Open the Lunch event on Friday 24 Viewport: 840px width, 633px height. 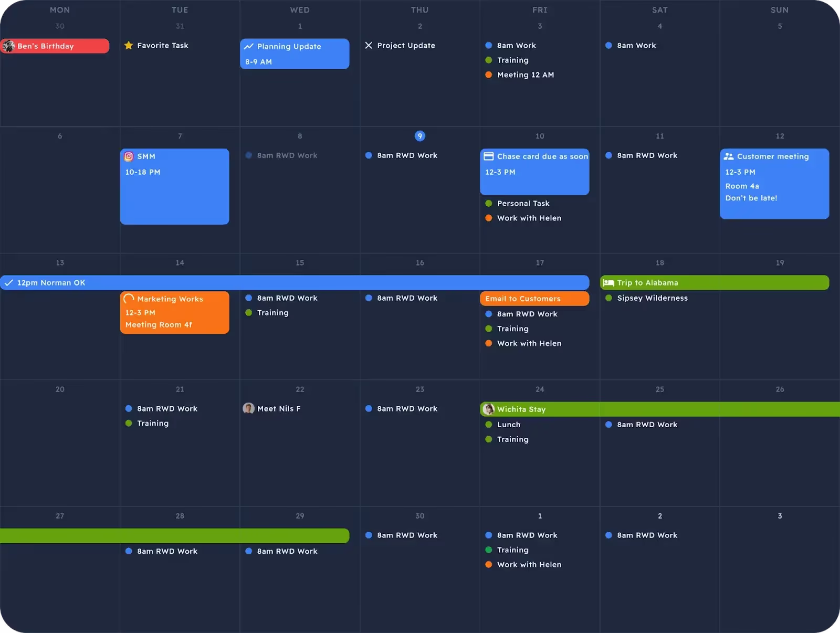[x=509, y=425]
